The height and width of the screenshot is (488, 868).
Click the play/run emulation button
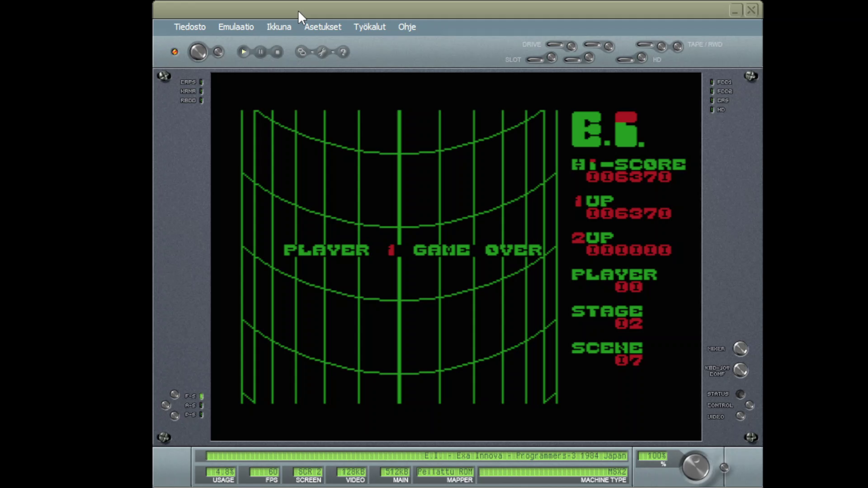coord(243,52)
